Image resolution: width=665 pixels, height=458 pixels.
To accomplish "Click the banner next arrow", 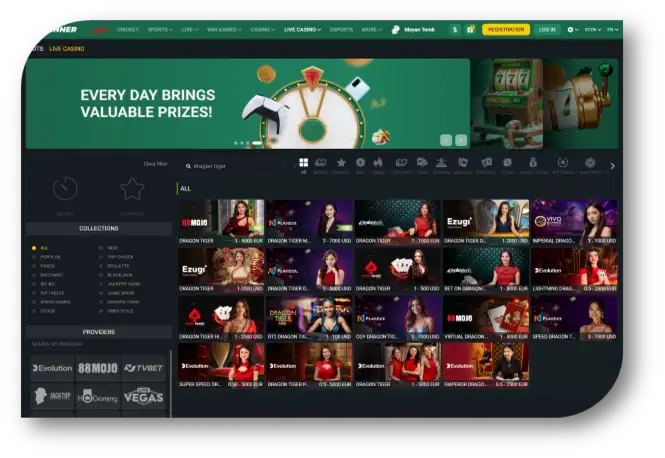I will tap(461, 140).
